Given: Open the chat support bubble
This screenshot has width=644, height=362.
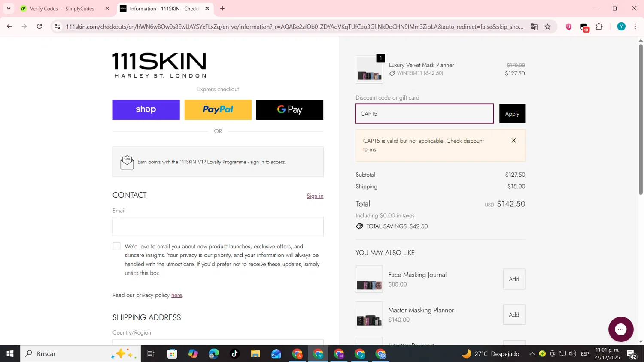Looking at the screenshot, I should point(621,329).
